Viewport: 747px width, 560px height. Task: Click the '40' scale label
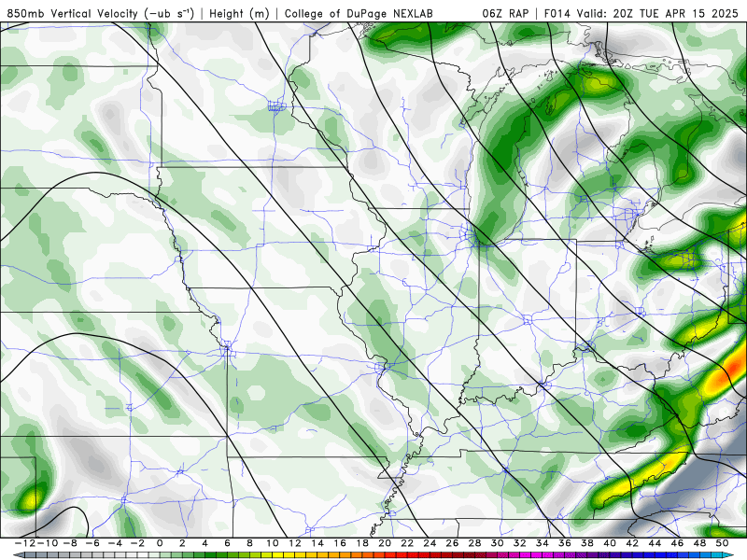point(610,543)
